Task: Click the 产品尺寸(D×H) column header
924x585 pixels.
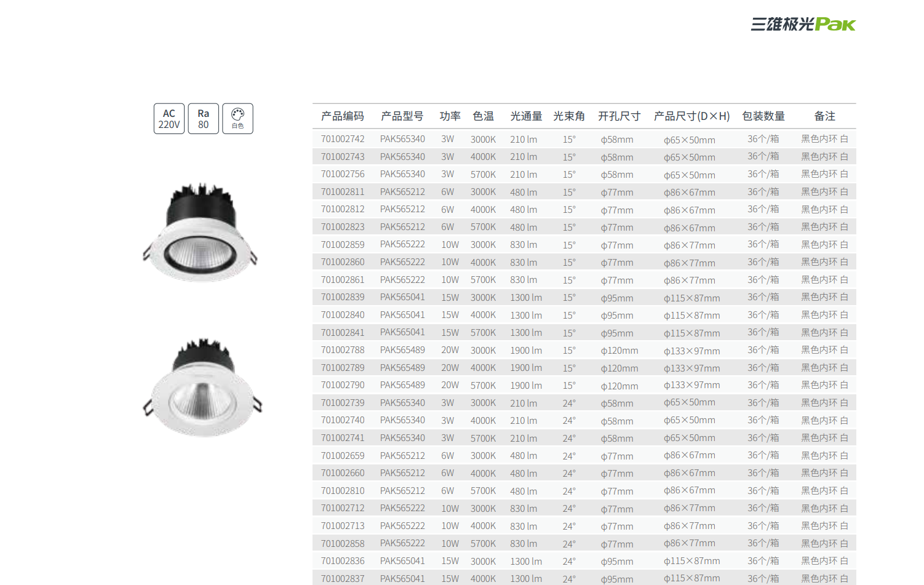Action: [x=691, y=116]
